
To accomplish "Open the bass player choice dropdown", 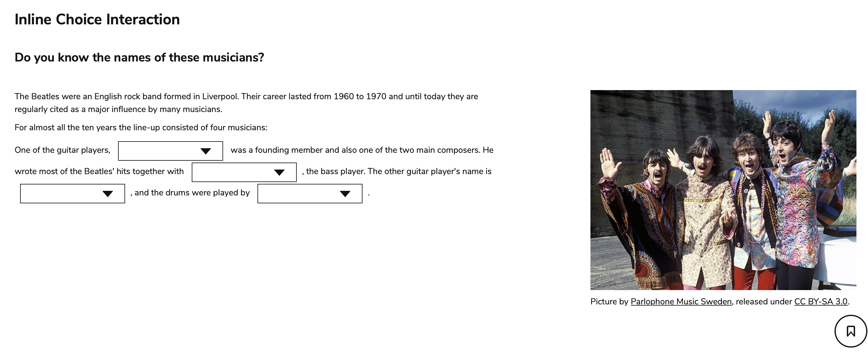I will pos(244,172).
